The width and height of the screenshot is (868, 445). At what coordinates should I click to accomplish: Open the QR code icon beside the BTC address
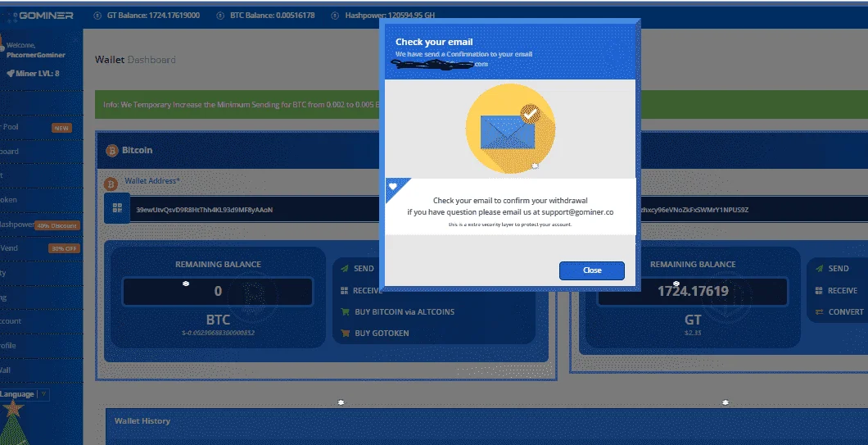[x=117, y=208]
